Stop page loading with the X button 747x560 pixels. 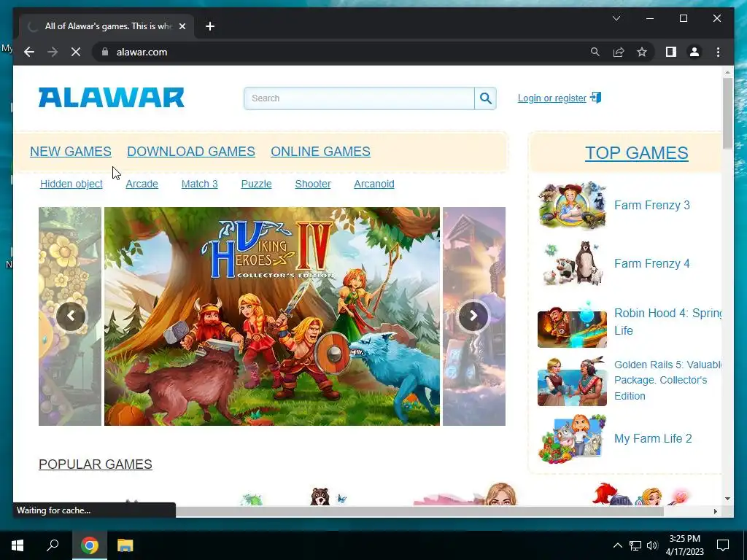tap(76, 52)
